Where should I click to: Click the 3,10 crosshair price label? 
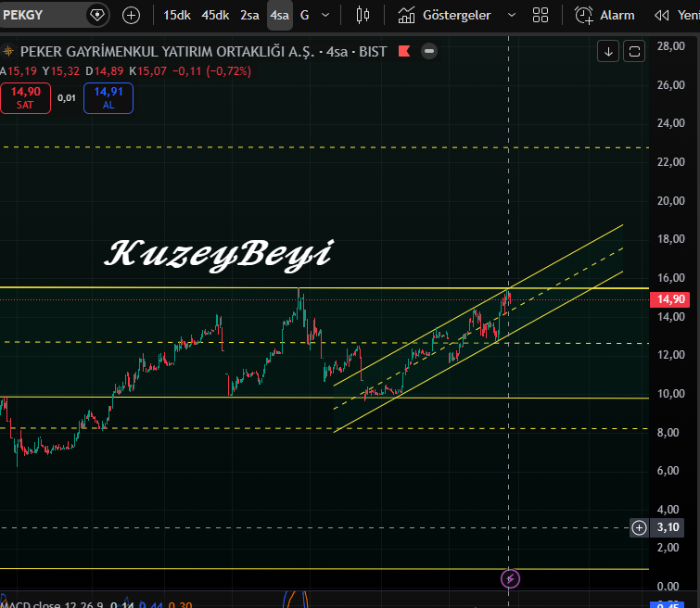[668, 527]
